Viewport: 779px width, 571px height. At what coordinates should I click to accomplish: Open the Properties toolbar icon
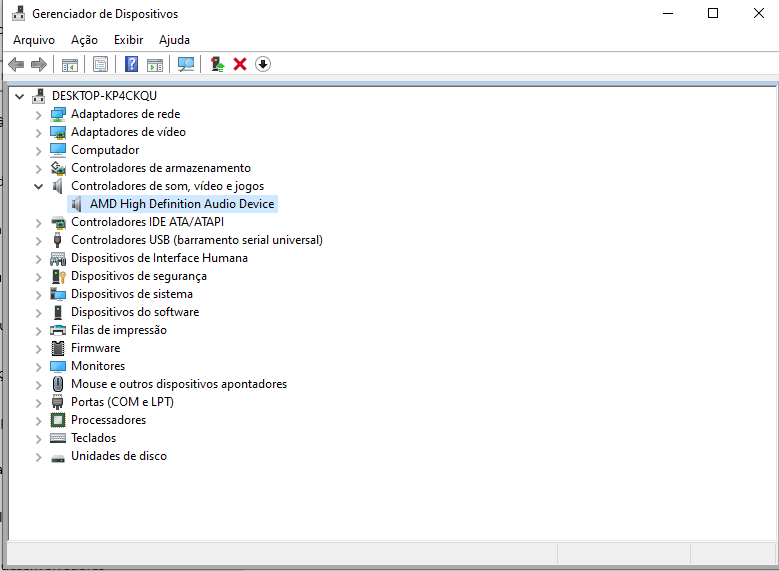pyautogui.click(x=100, y=64)
